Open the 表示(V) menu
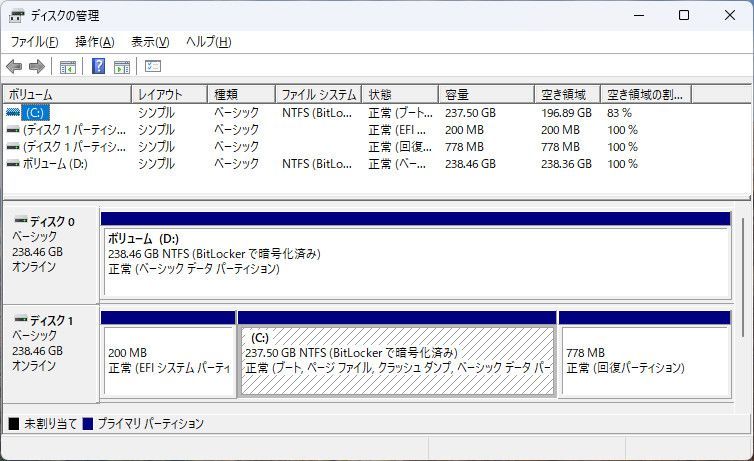This screenshot has width=754, height=461. pyautogui.click(x=150, y=42)
